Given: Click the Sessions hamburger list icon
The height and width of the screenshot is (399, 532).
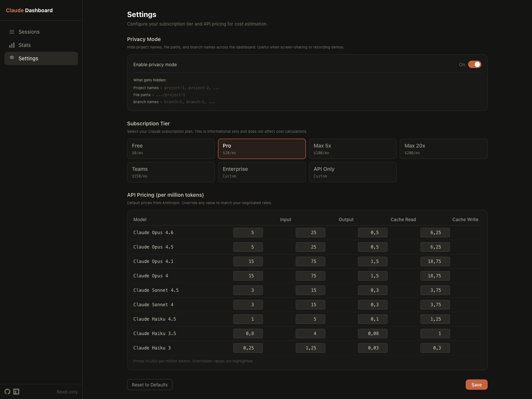Looking at the screenshot, I should [x=12, y=32].
